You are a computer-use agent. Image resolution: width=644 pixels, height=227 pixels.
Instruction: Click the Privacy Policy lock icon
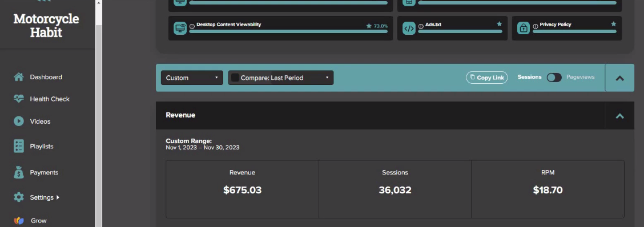tap(523, 29)
